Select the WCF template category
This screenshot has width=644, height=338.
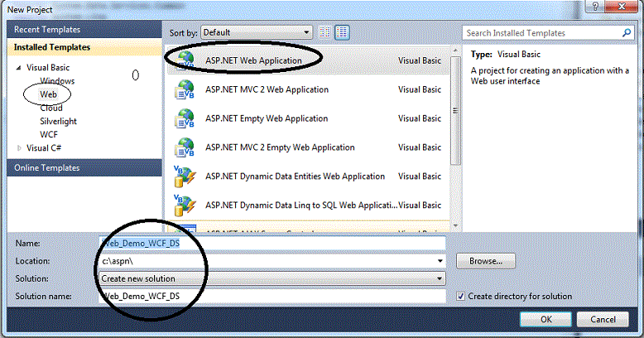click(x=49, y=134)
